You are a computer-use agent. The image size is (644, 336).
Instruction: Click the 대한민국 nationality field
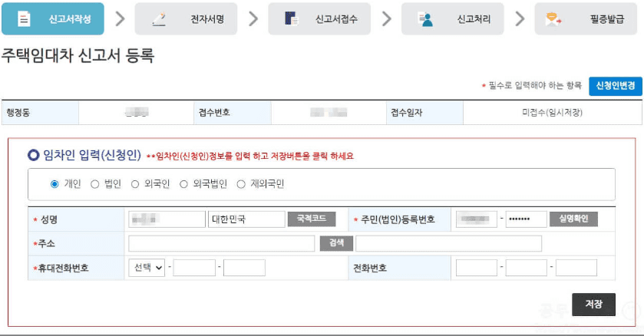[x=246, y=219]
